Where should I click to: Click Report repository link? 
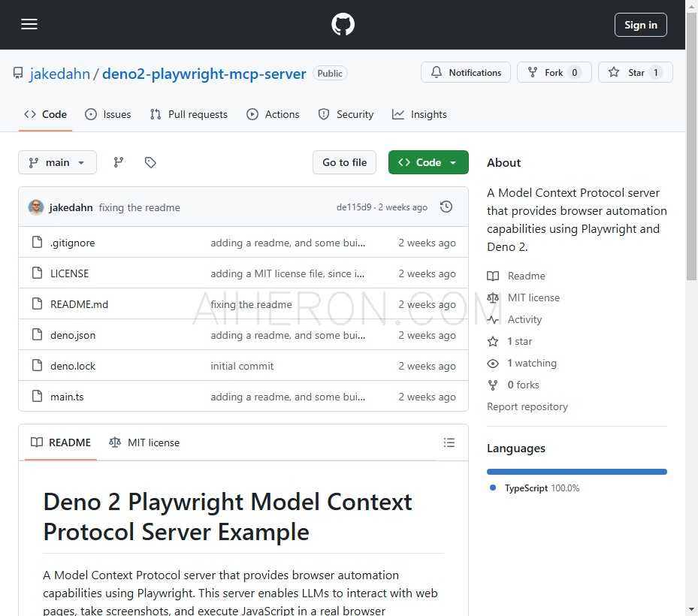(x=527, y=407)
